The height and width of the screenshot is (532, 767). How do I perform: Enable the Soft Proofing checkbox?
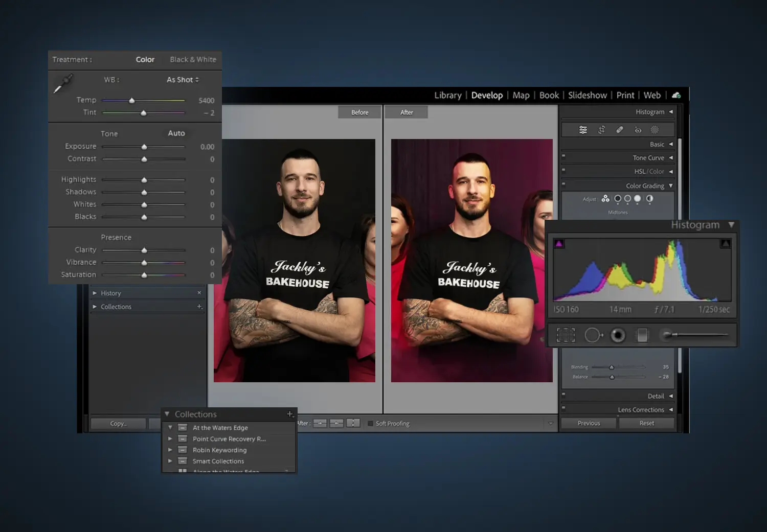pos(370,424)
